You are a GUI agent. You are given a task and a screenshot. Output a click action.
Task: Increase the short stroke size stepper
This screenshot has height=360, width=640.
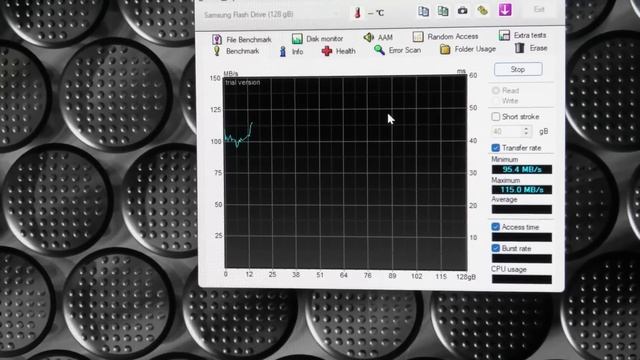click(526, 129)
